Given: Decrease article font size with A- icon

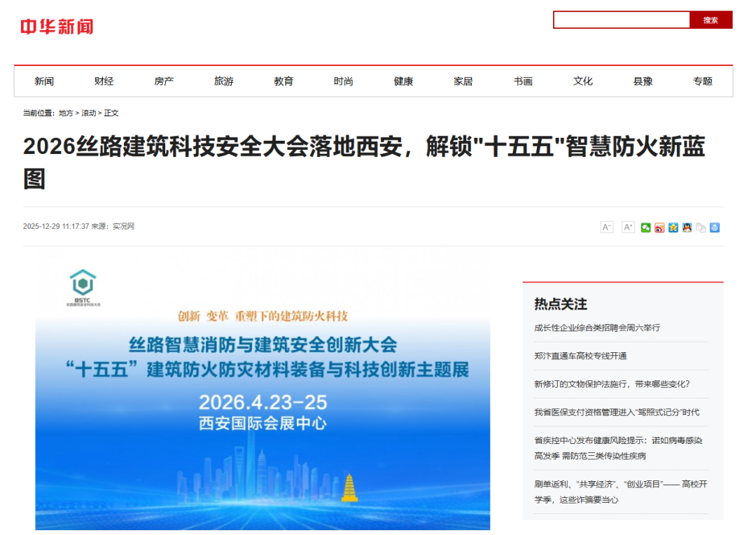Looking at the screenshot, I should [x=606, y=227].
